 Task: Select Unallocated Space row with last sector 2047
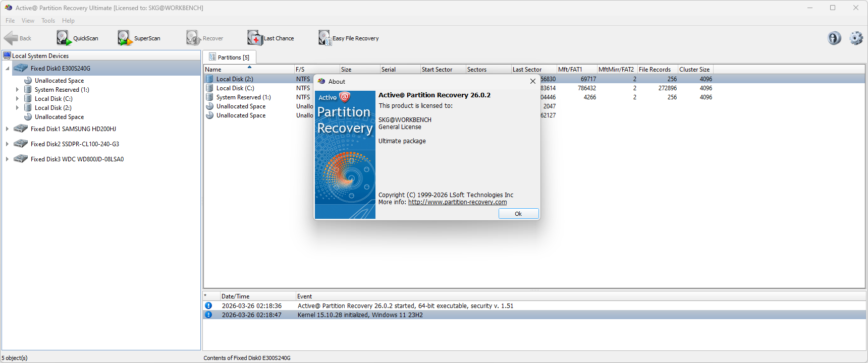534,106
